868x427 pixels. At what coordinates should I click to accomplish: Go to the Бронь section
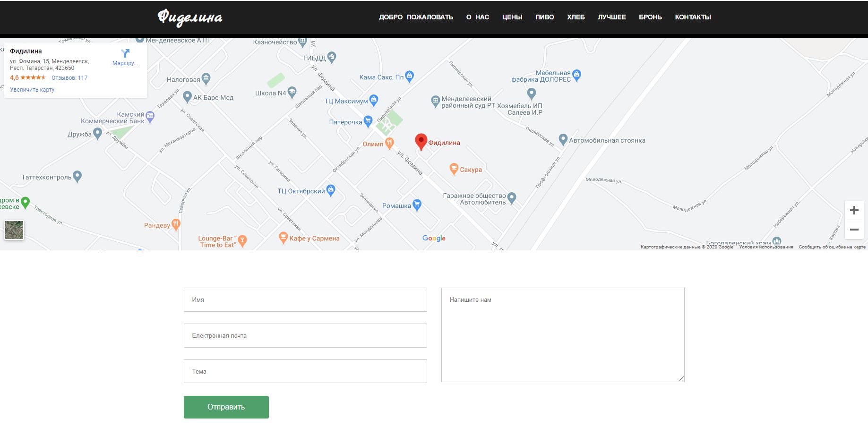pyautogui.click(x=650, y=17)
